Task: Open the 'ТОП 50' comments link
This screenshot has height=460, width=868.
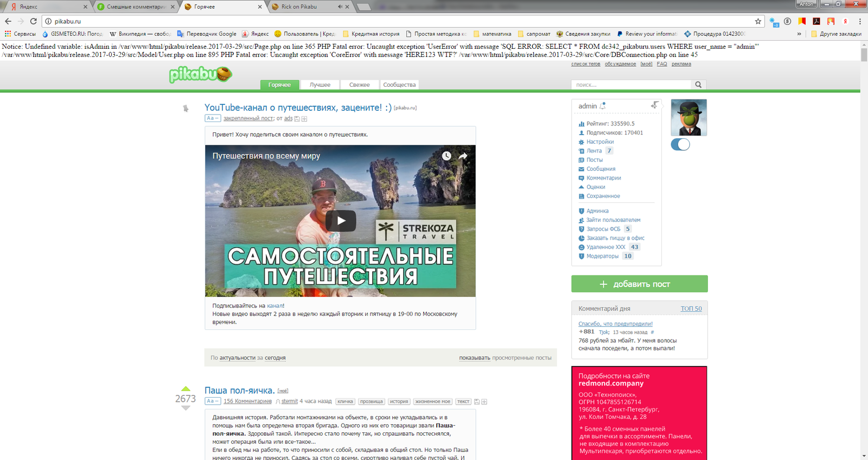Action: click(x=691, y=309)
